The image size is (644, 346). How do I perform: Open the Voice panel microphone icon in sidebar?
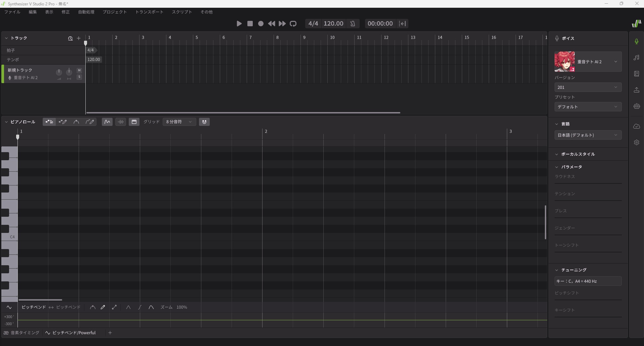click(x=636, y=41)
